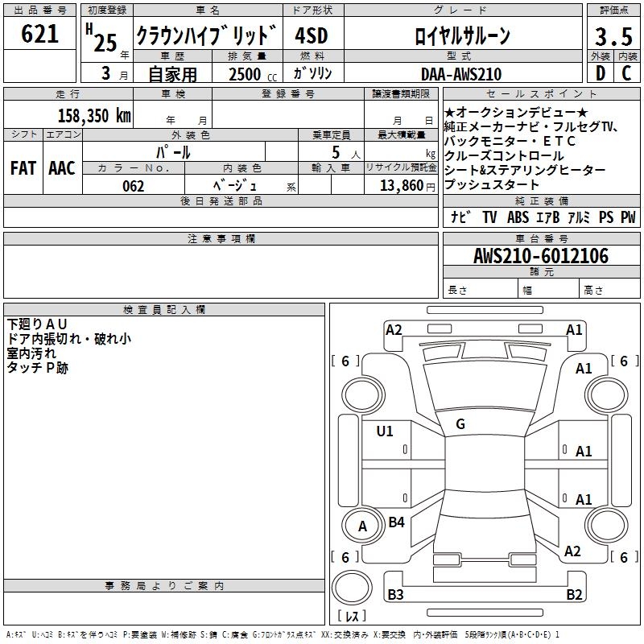
Task: Click the FAT shift type cell
Action: (x=23, y=168)
